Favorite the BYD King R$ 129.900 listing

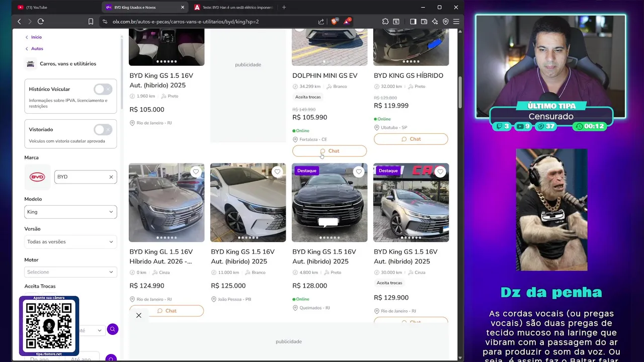tap(440, 172)
